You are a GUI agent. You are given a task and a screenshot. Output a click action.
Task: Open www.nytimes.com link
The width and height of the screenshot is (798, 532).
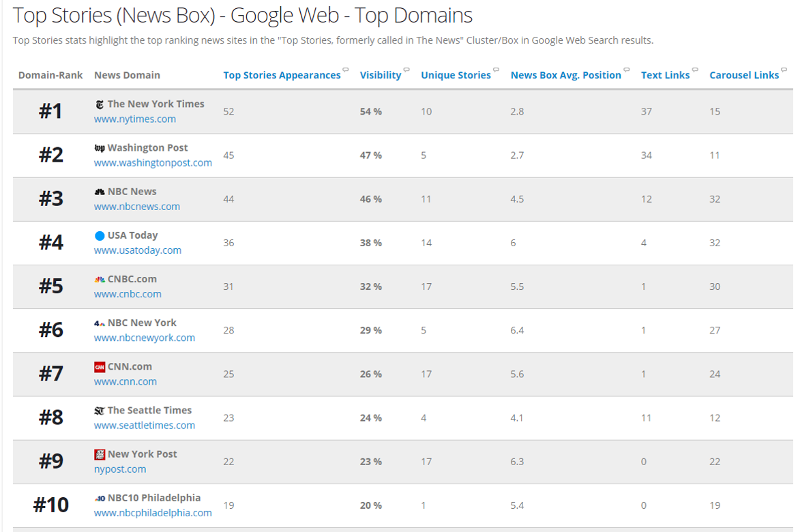pyautogui.click(x=135, y=119)
